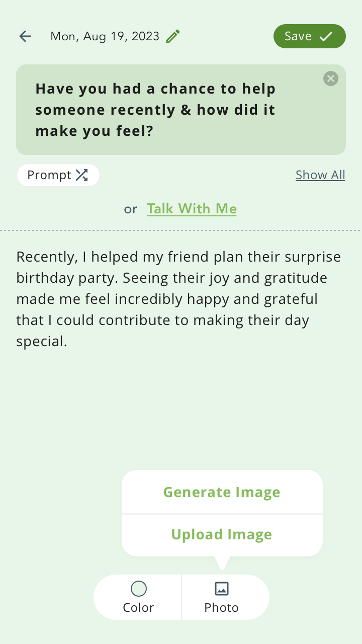Place the cursor after the word special

tap(68, 342)
